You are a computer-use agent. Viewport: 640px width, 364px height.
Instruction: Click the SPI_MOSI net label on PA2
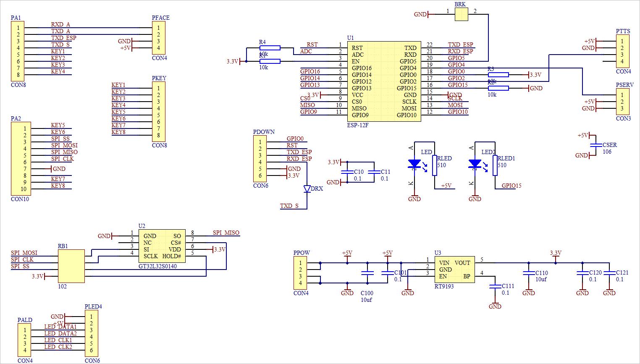click(x=64, y=145)
